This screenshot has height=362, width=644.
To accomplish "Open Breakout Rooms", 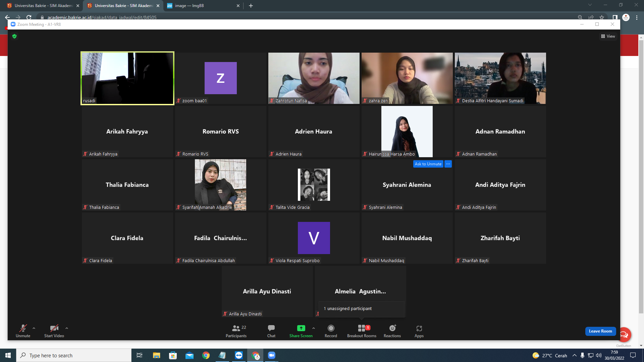I will pos(362,330).
